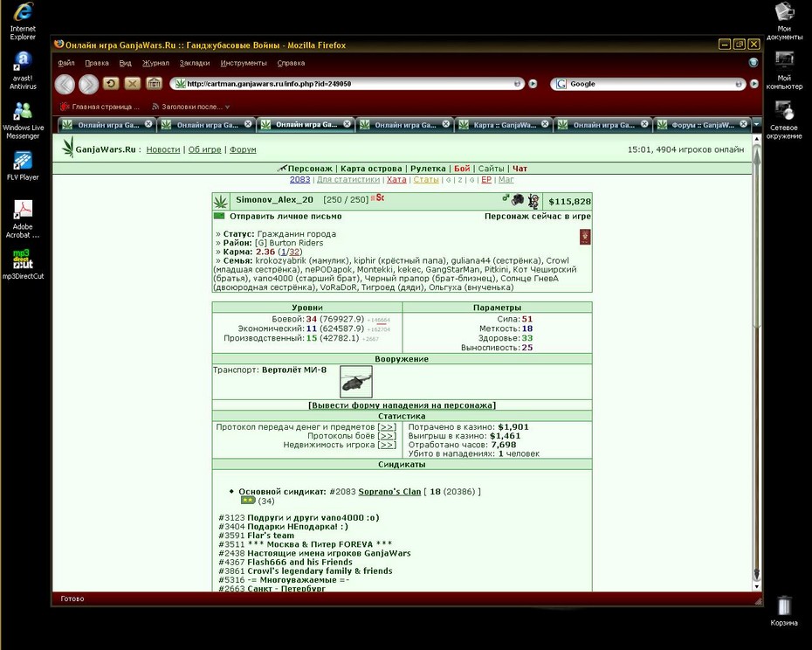
Task: Click the scrollbar down arrow
Action: point(757,587)
